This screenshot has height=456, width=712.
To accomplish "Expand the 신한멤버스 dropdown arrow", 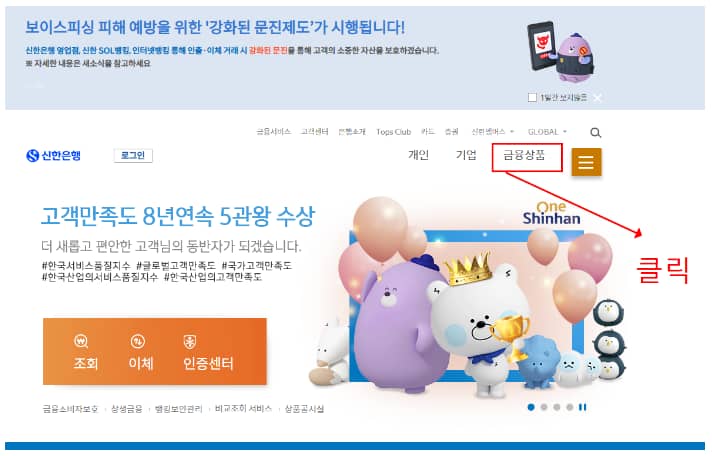I will (512, 132).
